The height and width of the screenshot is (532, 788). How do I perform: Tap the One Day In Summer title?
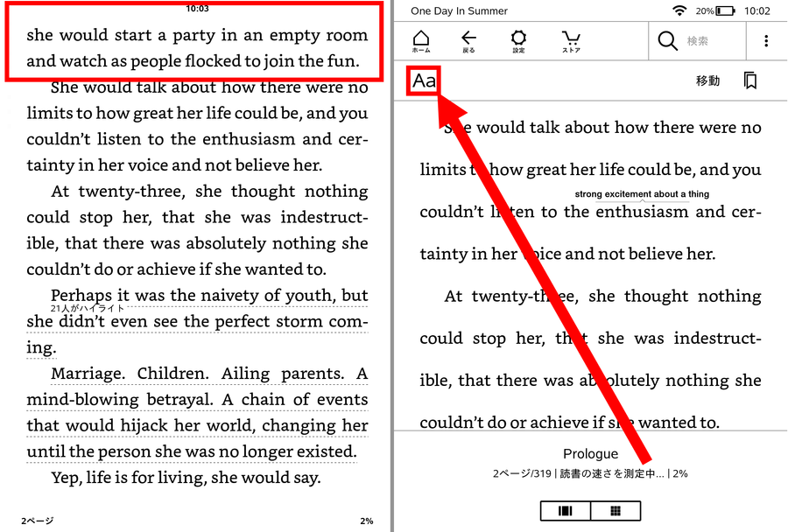459,11
